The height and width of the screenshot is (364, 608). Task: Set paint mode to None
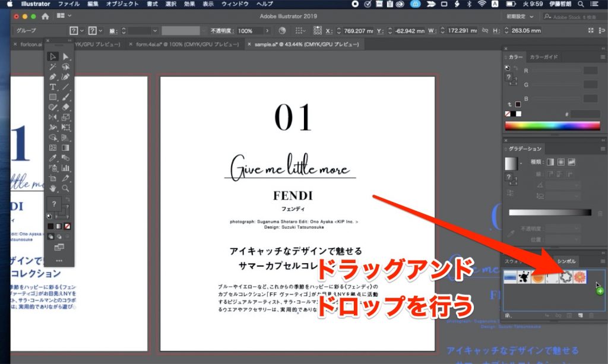tap(67, 226)
